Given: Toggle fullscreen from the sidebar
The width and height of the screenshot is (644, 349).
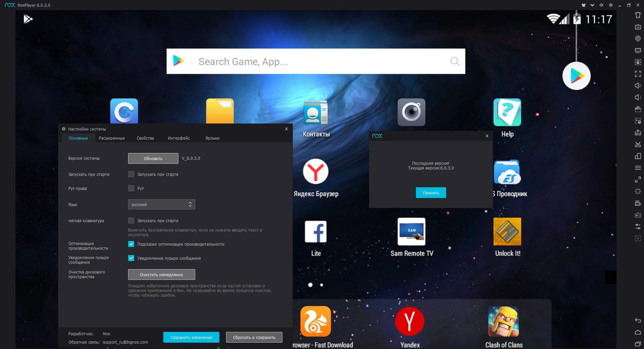Looking at the screenshot, I should (x=638, y=74).
